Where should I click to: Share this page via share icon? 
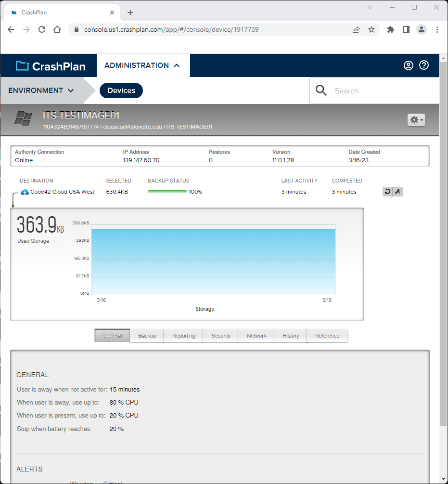point(356,29)
